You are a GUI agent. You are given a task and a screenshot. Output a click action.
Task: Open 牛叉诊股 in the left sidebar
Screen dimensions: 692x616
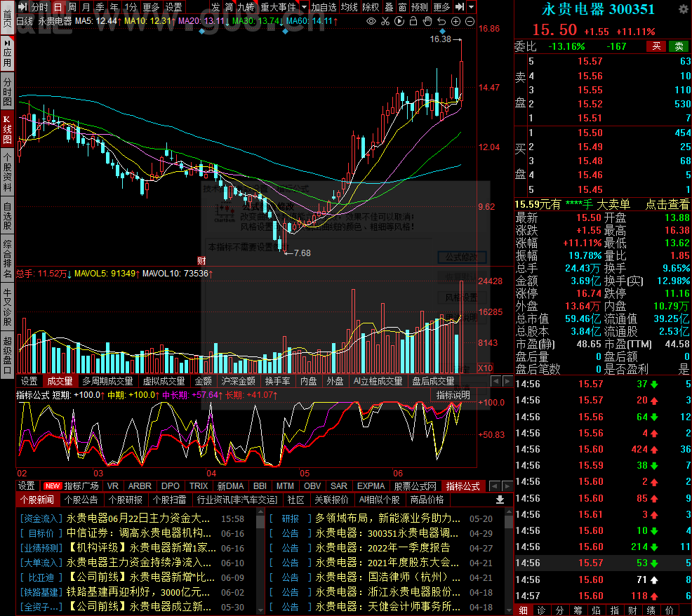click(7, 307)
